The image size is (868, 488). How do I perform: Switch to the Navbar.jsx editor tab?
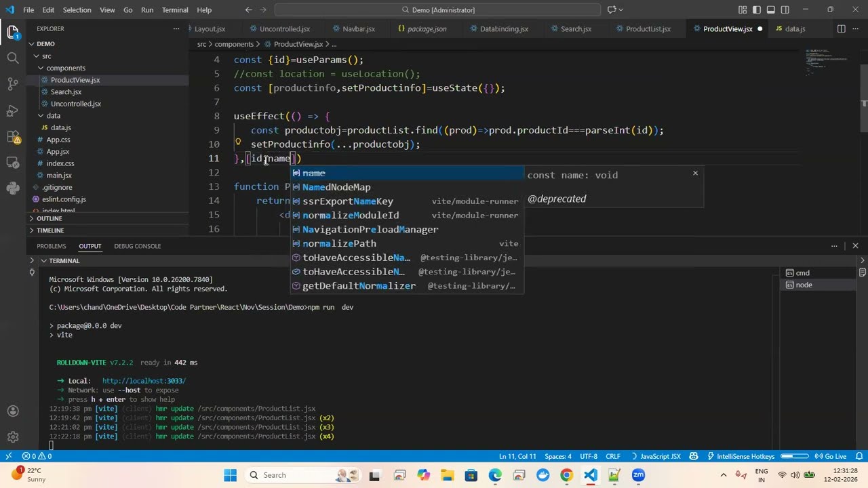(359, 29)
